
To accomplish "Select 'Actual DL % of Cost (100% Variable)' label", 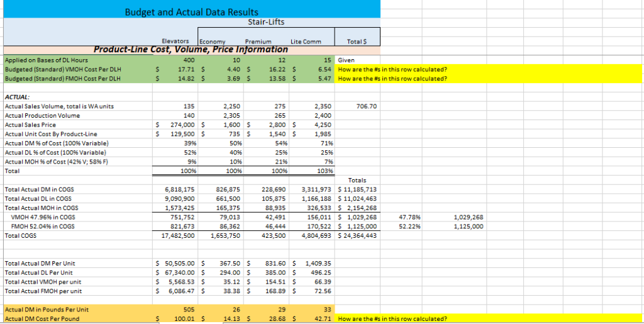I will click(x=56, y=152).
